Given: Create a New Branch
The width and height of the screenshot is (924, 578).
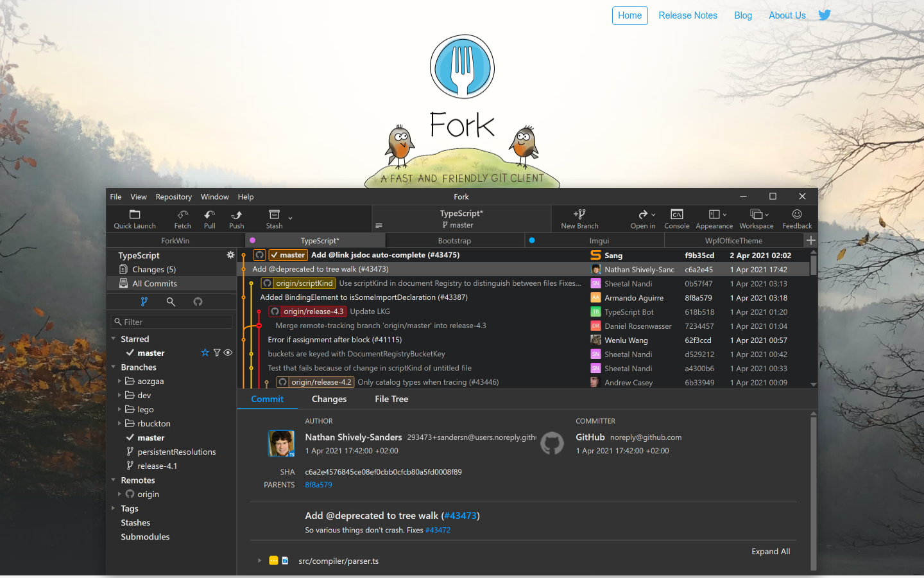Looking at the screenshot, I should coord(579,219).
